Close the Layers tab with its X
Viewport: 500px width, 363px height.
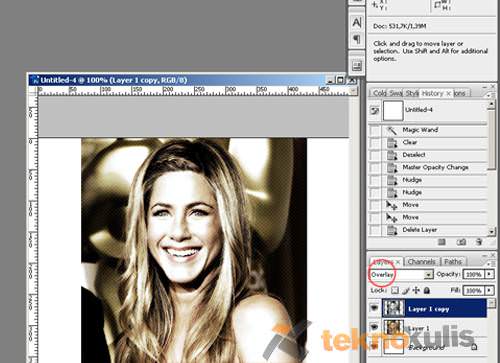398,262
